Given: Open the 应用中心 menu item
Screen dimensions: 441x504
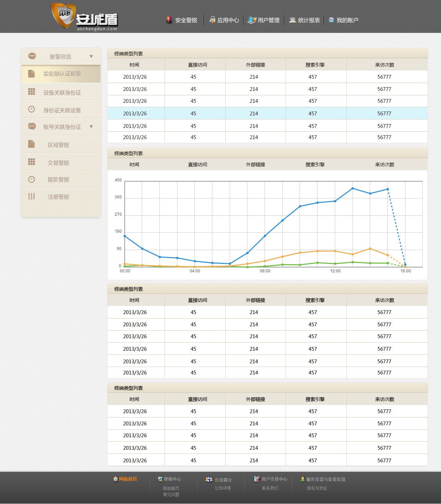Looking at the screenshot, I should 228,20.
